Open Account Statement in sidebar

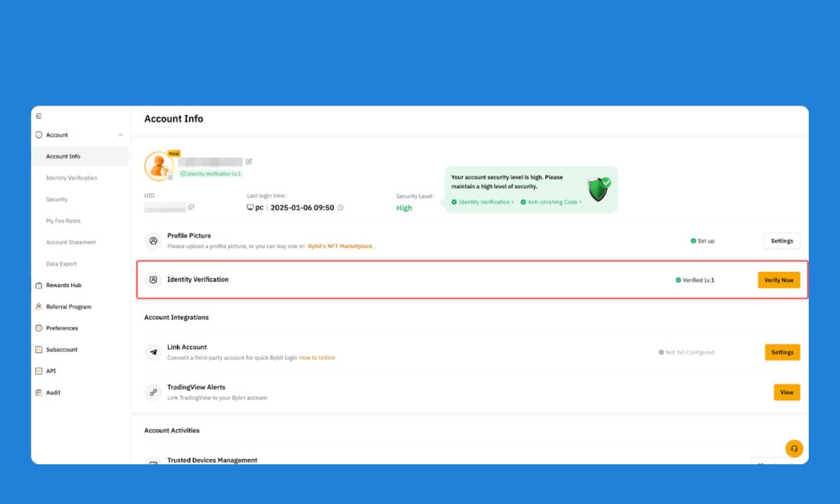[71, 242]
